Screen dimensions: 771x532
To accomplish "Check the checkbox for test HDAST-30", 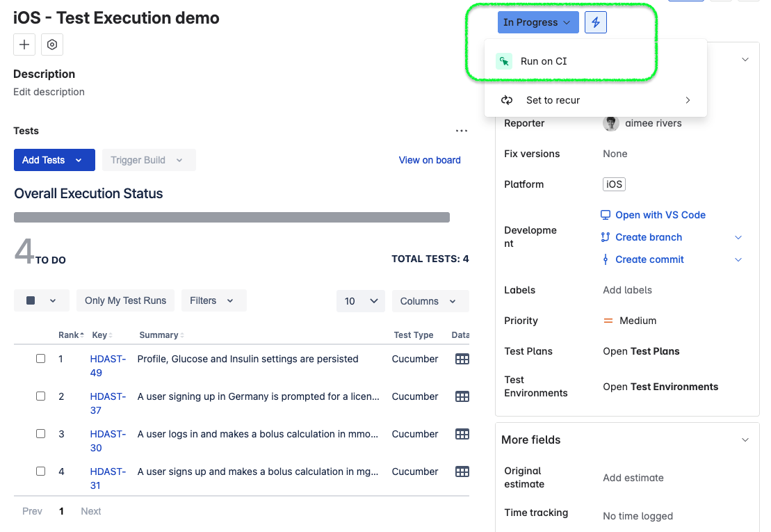I will click(x=40, y=433).
